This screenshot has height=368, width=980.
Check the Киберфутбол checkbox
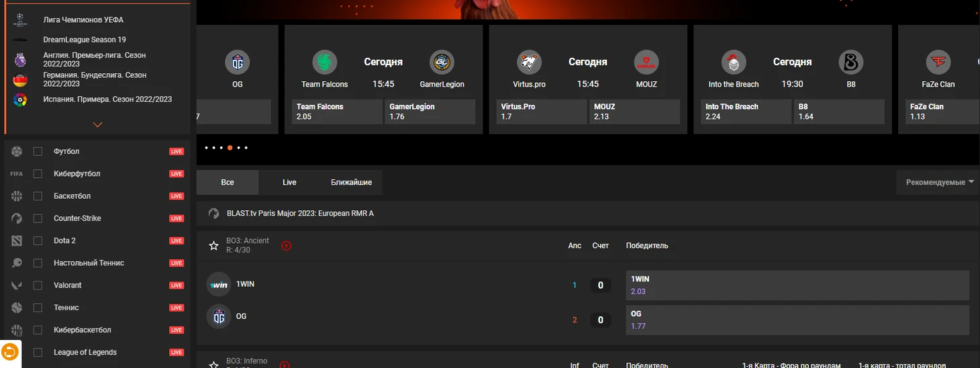[x=38, y=174]
